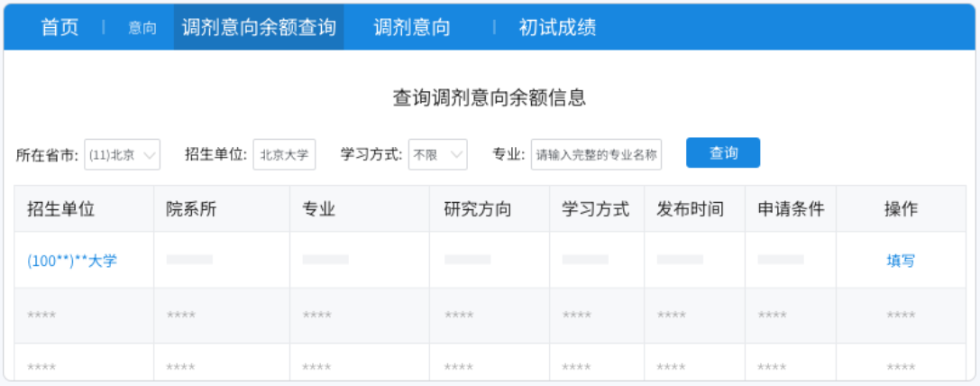Open the (100**)**大学 link in first row
Image resolution: width=980 pixels, height=386 pixels.
pyautogui.click(x=72, y=261)
